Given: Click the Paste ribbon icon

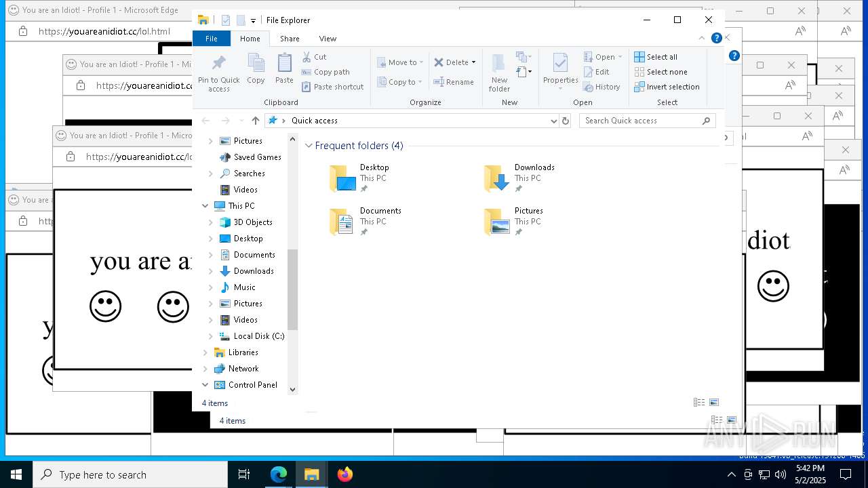Looking at the screenshot, I should tap(285, 64).
